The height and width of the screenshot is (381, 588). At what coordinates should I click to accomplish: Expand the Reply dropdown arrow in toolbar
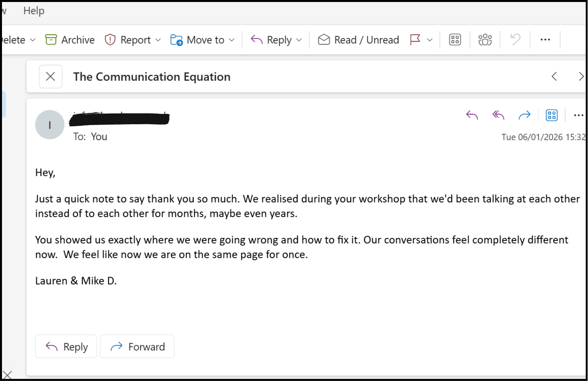point(299,40)
